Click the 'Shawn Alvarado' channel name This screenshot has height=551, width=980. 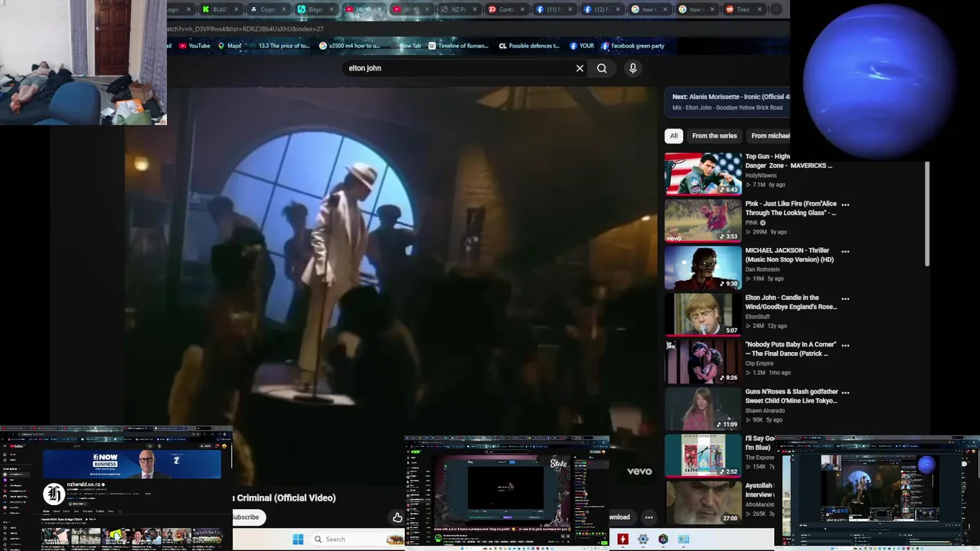(x=764, y=410)
